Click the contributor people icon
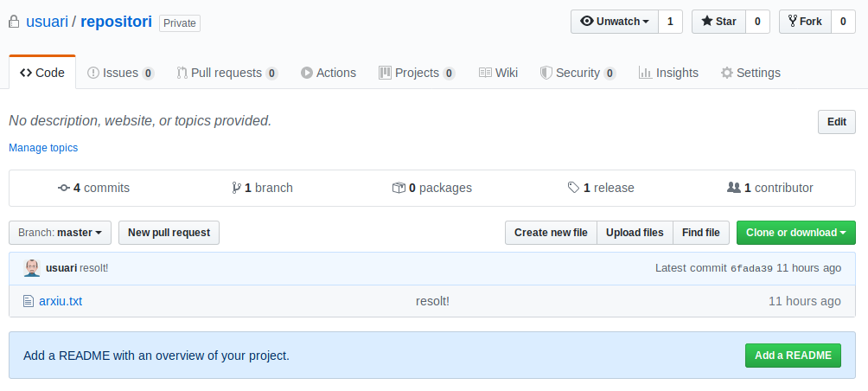The image size is (868, 391). pos(734,188)
